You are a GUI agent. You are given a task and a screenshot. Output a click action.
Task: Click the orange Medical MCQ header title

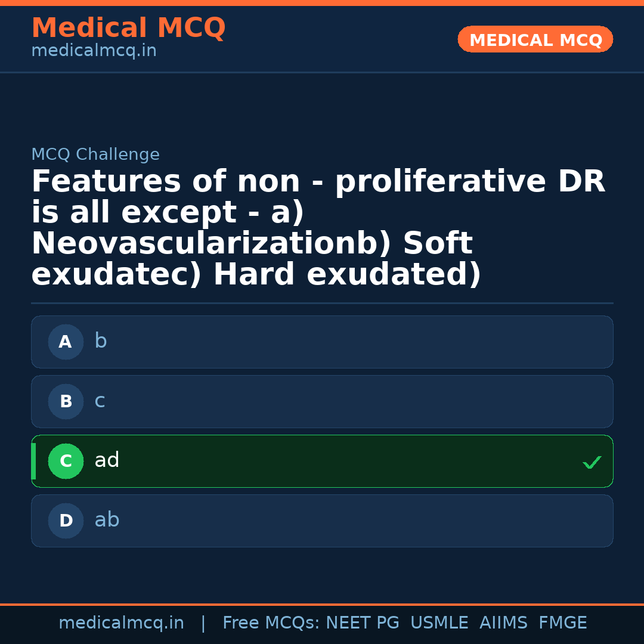[128, 28]
